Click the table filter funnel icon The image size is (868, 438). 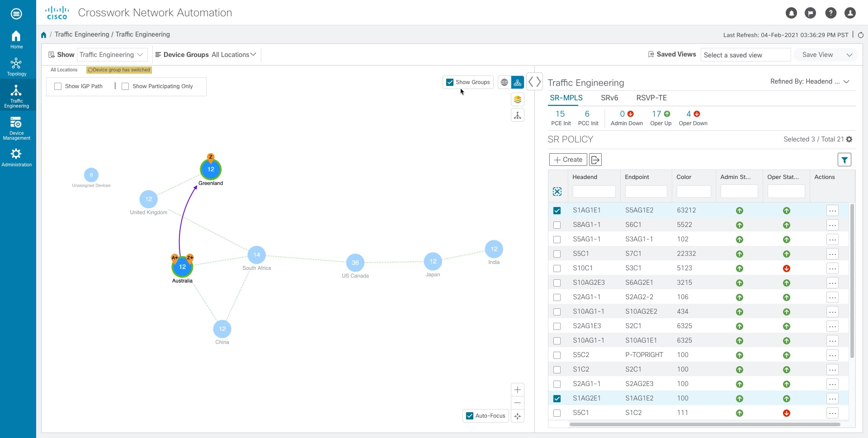844,160
